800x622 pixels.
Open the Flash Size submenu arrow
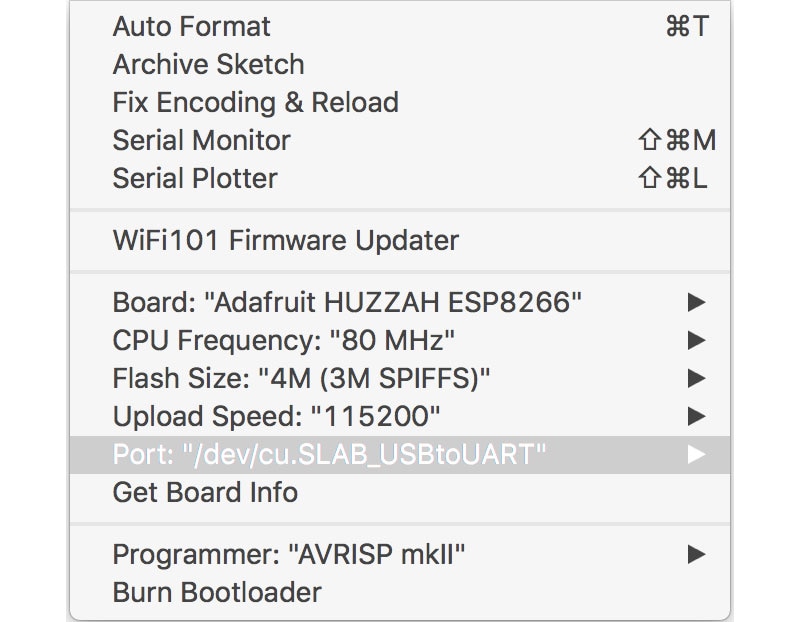(697, 378)
